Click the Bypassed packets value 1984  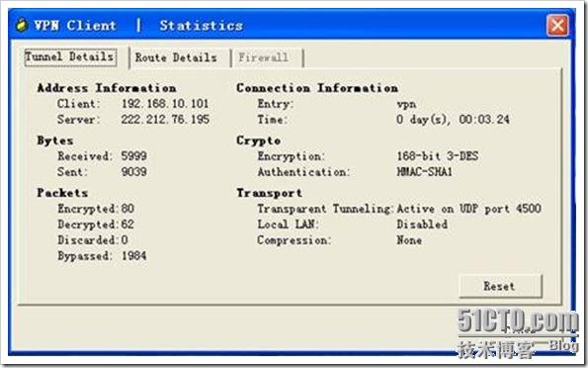point(133,256)
